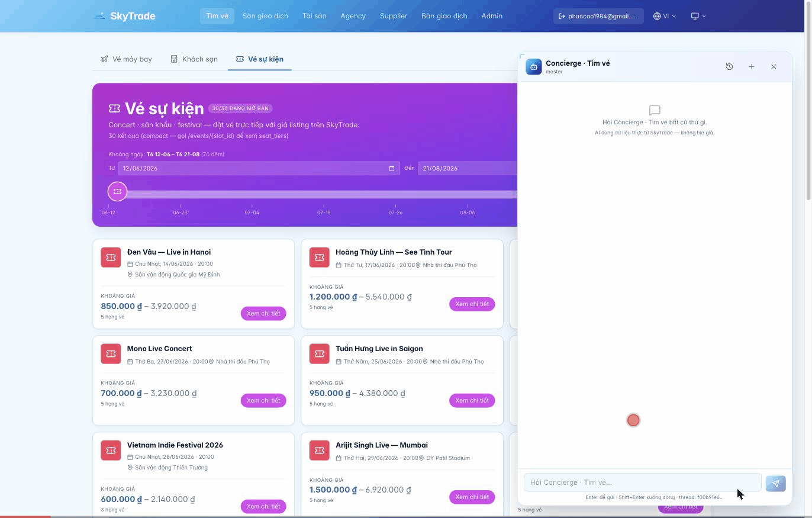Viewport: 812px width, 518px height.
Task: Click the Tuấn Hưng Live ticket icon
Action: pyautogui.click(x=320, y=354)
